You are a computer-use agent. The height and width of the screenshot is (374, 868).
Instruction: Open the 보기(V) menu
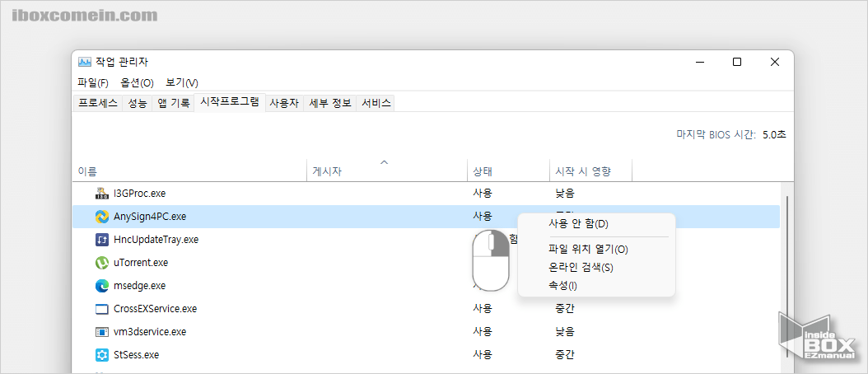182,83
